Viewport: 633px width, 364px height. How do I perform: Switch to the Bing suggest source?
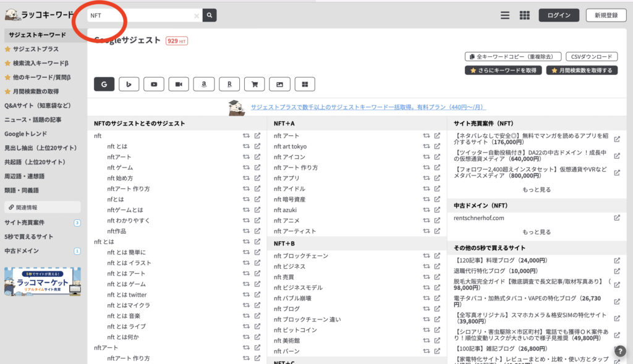[x=129, y=84]
